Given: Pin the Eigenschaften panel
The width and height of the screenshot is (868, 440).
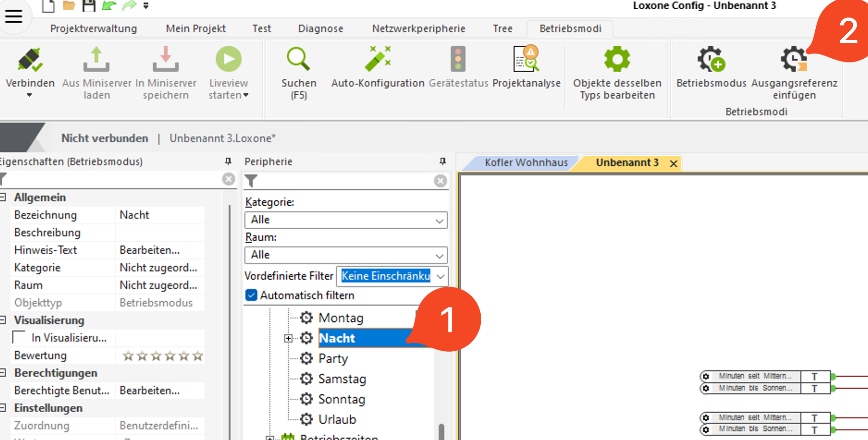Looking at the screenshot, I should 228,161.
